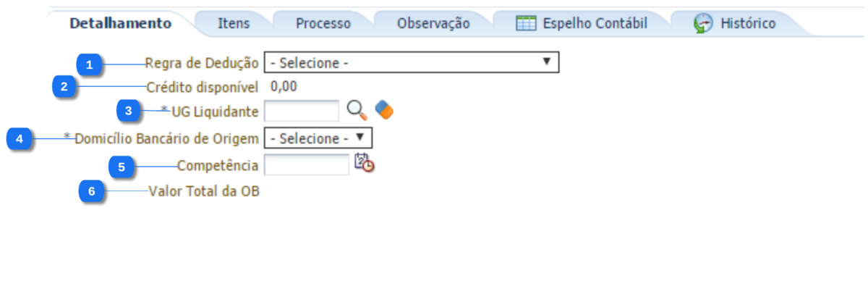Click the arrow of Regra de Dedução combo
Image resolution: width=868 pixels, height=299 pixels.
click(x=547, y=62)
